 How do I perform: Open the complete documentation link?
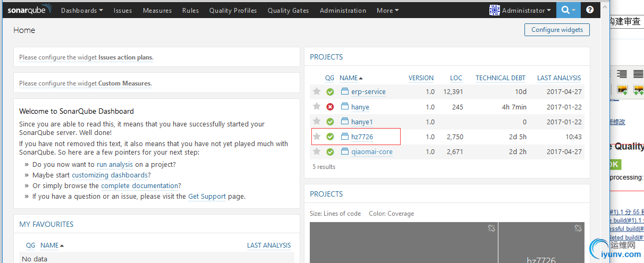(140, 186)
